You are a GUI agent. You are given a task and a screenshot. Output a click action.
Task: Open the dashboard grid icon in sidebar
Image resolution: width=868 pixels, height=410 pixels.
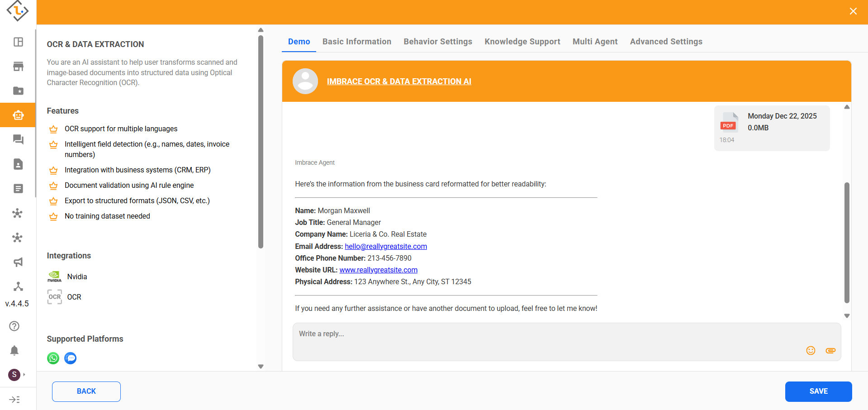coord(18,42)
